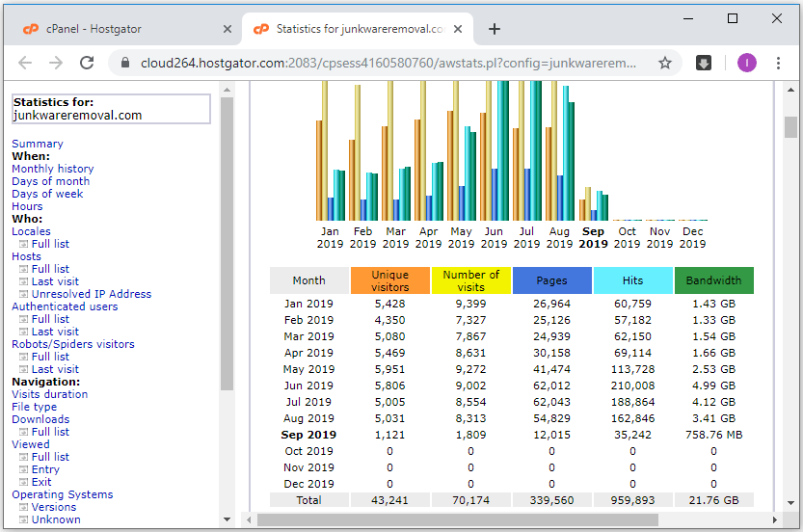Reload the page with the refresh icon
This screenshot has width=803, height=532.
pyautogui.click(x=87, y=63)
